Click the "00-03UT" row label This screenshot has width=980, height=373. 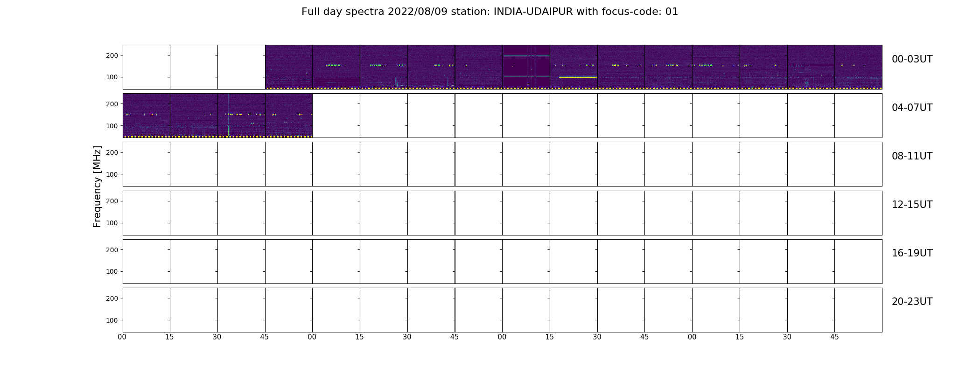912,59
